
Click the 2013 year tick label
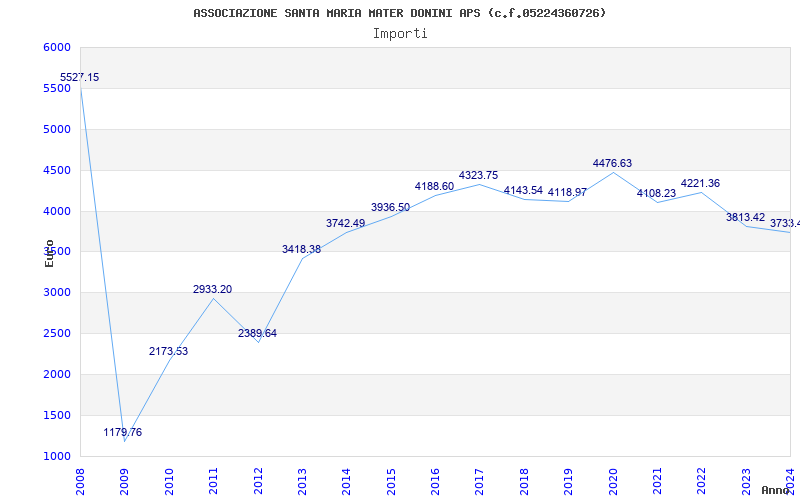(302, 482)
